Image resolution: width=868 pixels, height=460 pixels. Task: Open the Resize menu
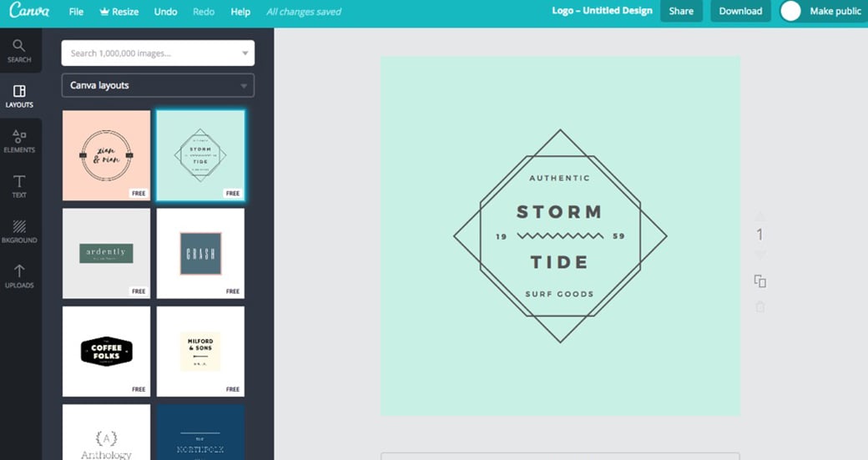click(x=121, y=12)
